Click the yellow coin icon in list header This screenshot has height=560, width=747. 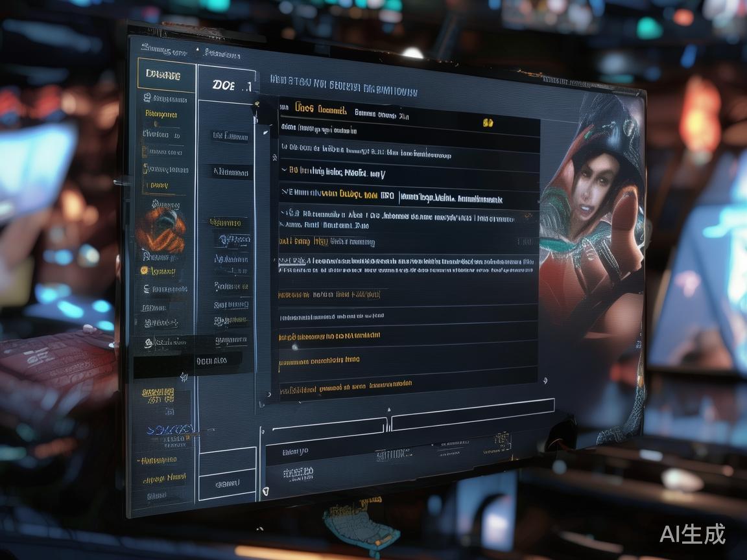488,122
